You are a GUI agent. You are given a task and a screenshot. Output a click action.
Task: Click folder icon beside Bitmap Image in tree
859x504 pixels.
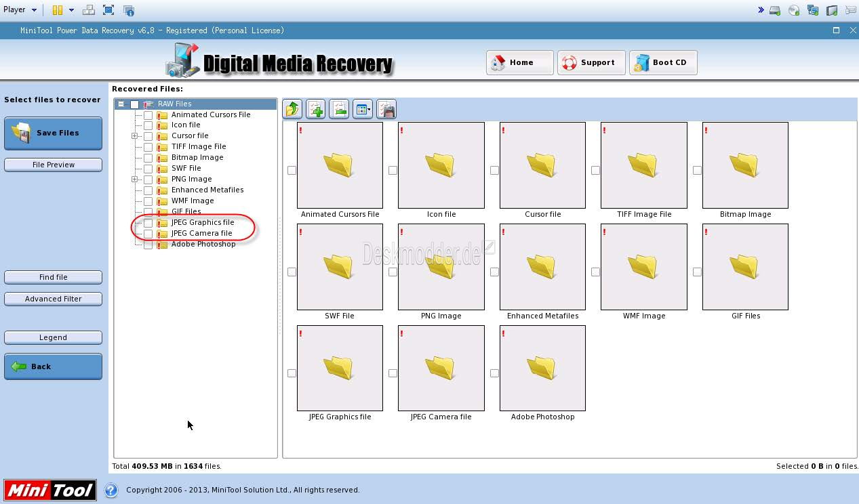click(162, 158)
